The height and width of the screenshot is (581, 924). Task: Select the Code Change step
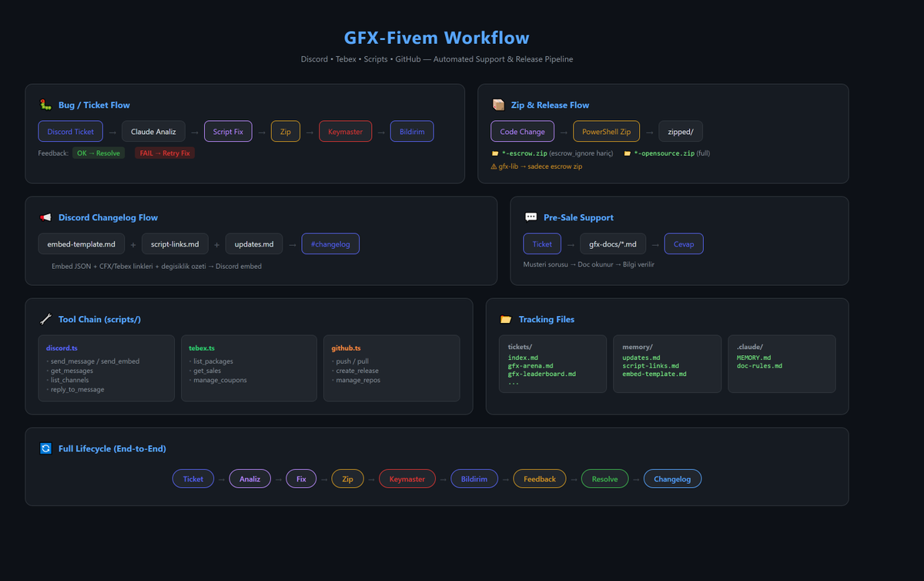pyautogui.click(x=522, y=132)
